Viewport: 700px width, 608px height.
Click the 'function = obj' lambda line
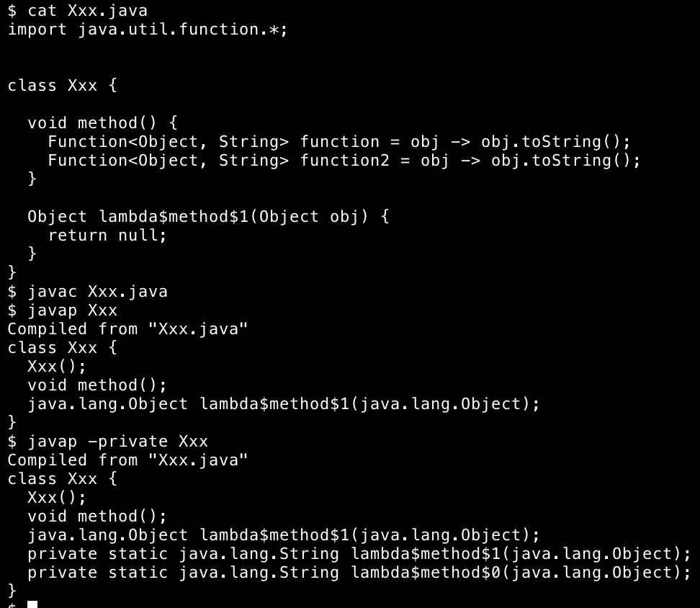point(339,141)
